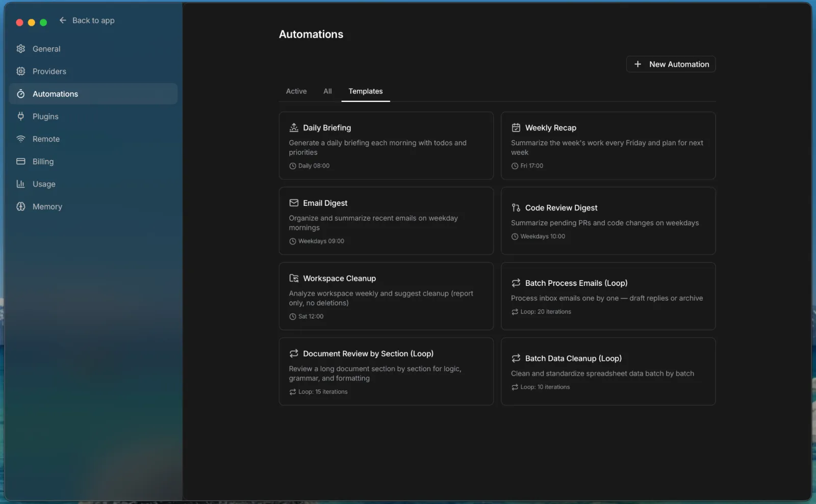
Task: Open Document Review by Section template
Action: pyautogui.click(x=386, y=372)
